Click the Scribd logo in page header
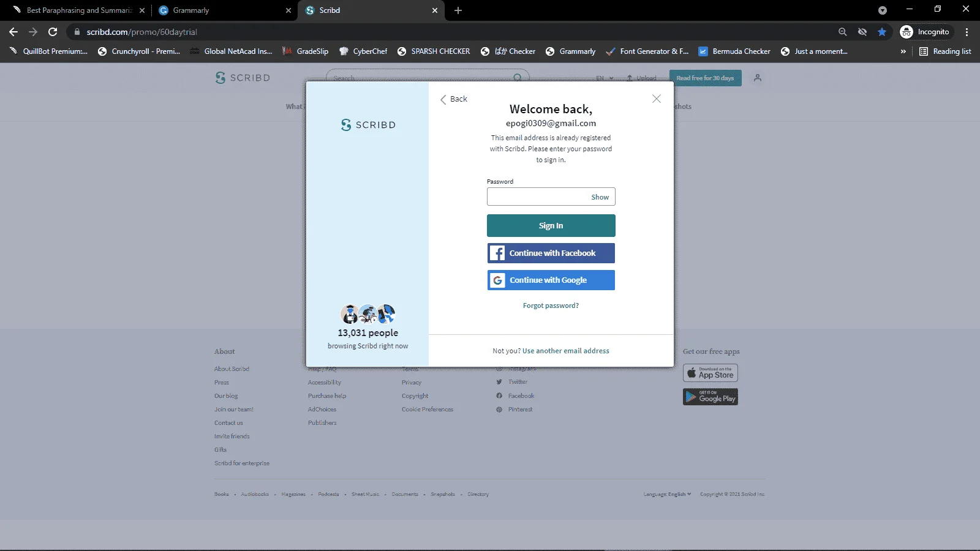 coord(243,78)
